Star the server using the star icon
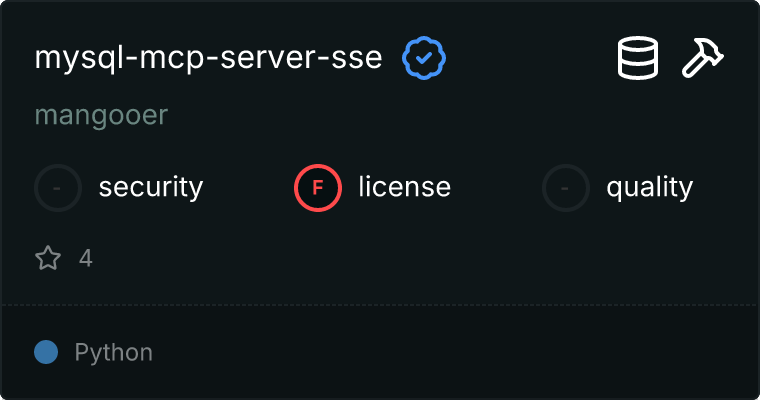 pos(48,259)
